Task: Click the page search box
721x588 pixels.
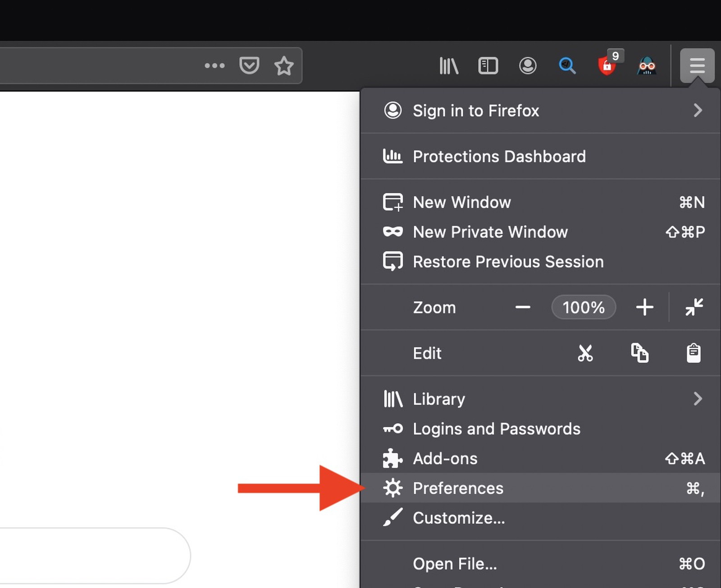Action: (95, 556)
